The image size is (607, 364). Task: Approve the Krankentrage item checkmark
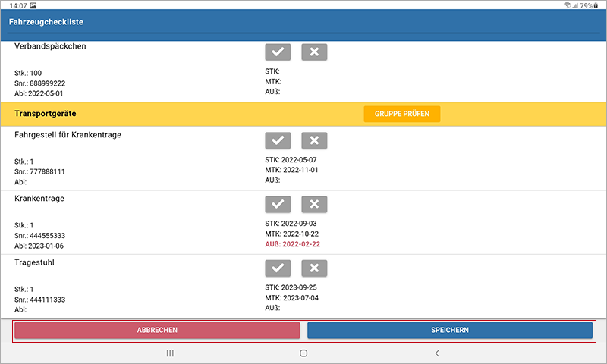278,204
